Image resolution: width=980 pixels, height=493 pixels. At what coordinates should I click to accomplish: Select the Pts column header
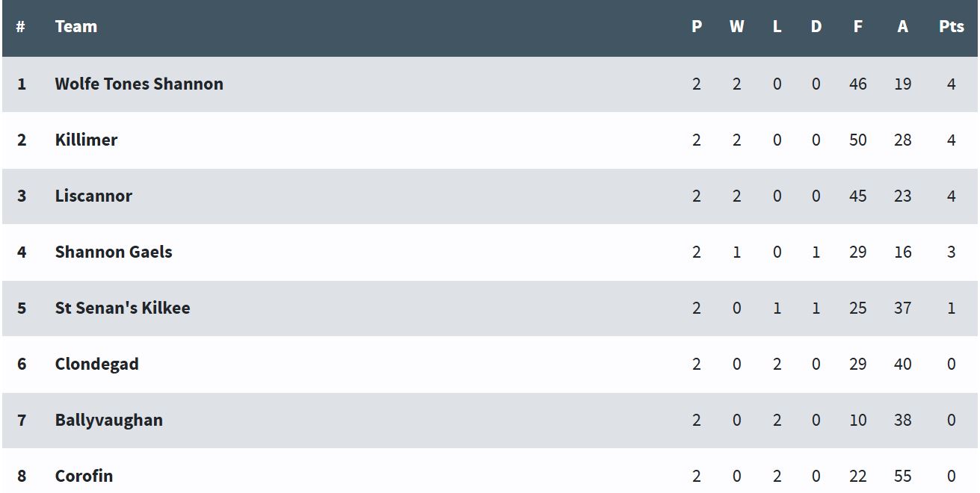click(951, 27)
